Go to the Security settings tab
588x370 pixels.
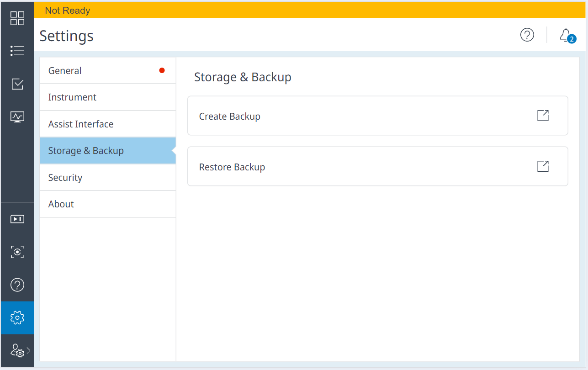(x=108, y=178)
